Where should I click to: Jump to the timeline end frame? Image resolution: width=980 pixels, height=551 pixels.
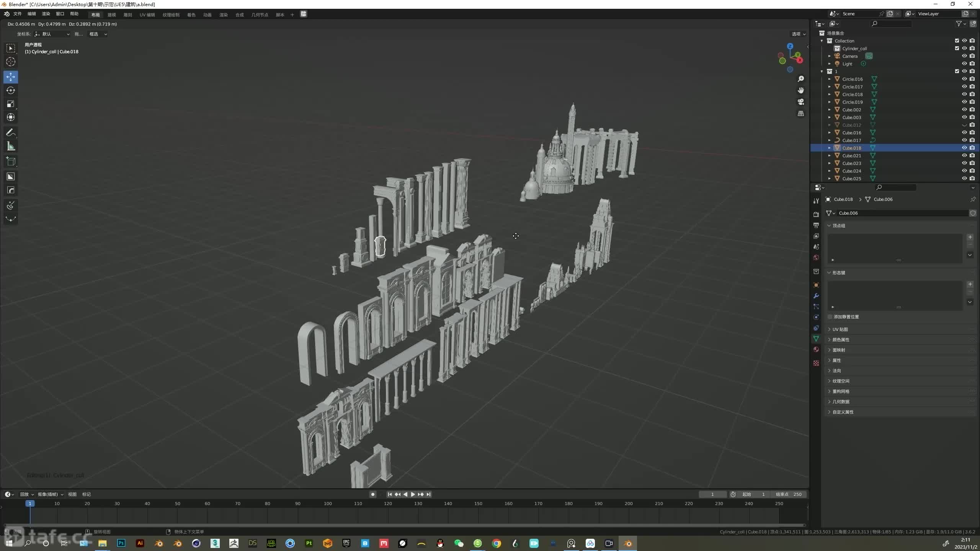[x=428, y=494]
